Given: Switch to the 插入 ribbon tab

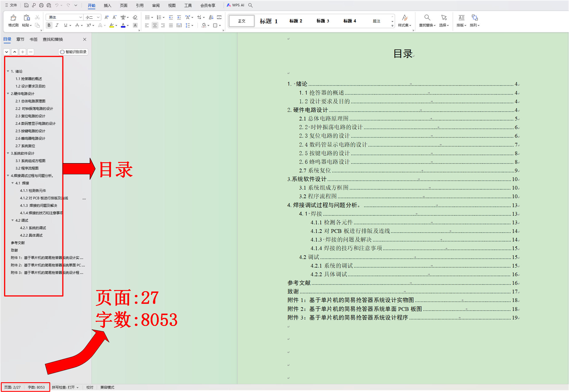Looking at the screenshot, I should (x=107, y=5).
